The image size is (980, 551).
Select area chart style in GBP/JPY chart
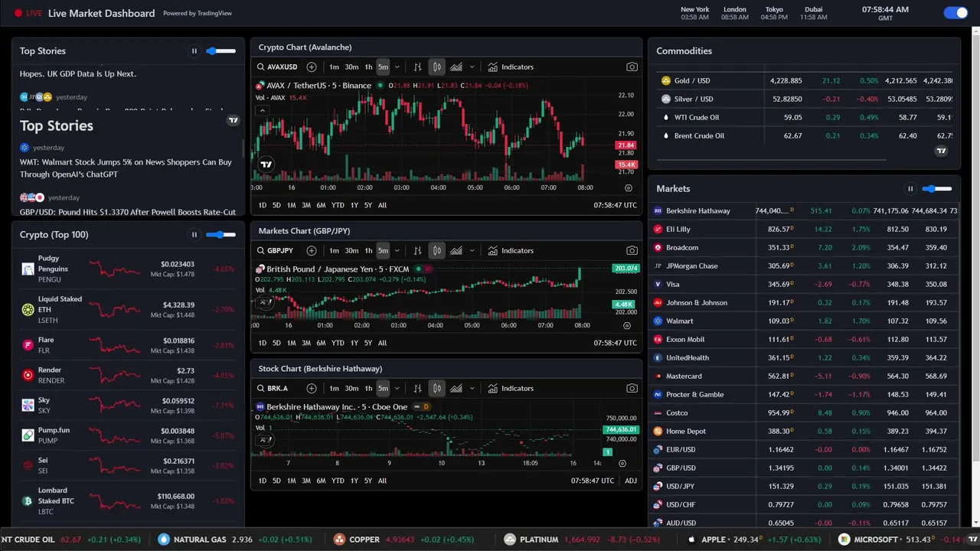point(456,250)
